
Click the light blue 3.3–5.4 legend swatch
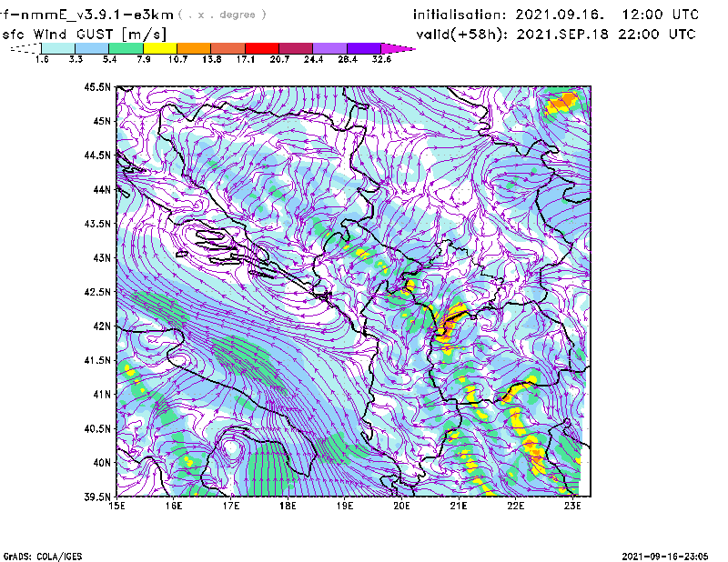pyautogui.click(x=92, y=48)
